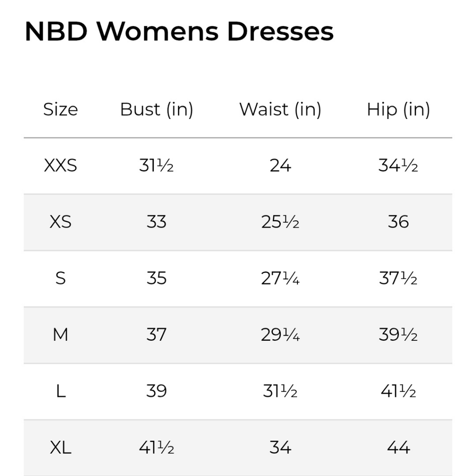The width and height of the screenshot is (476, 476).
Task: Select the XXS size row label
Action: (x=60, y=166)
